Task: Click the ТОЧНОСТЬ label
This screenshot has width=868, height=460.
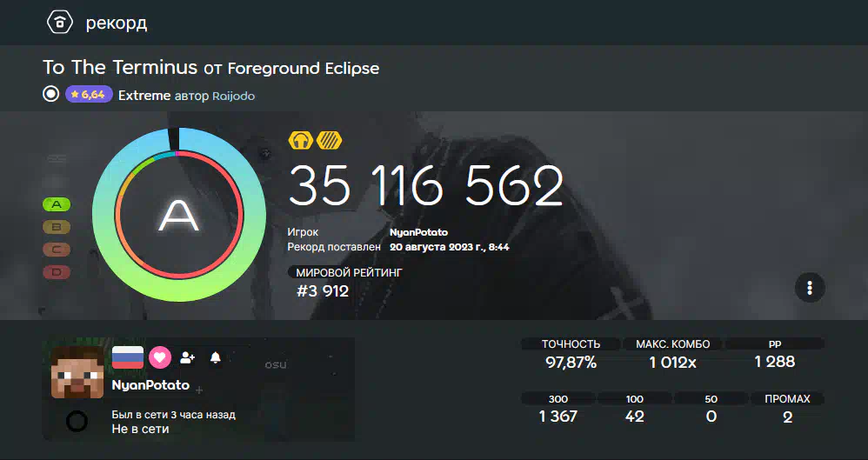Action: click(x=571, y=344)
